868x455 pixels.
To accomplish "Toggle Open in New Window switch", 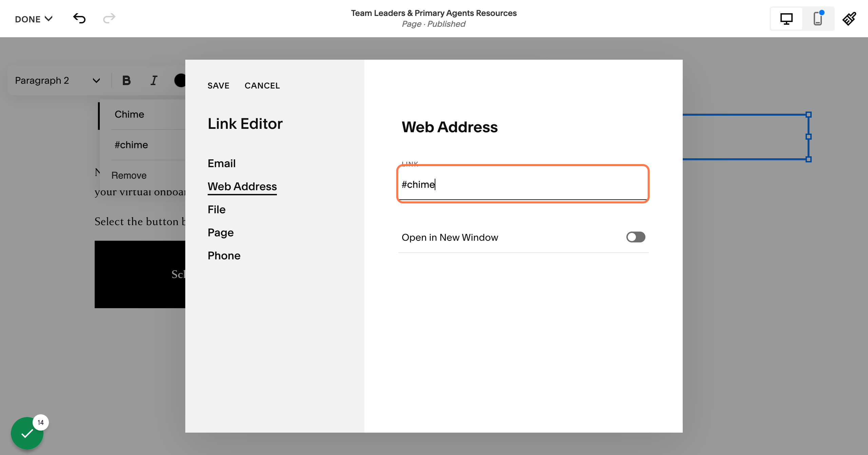I will 636,237.
